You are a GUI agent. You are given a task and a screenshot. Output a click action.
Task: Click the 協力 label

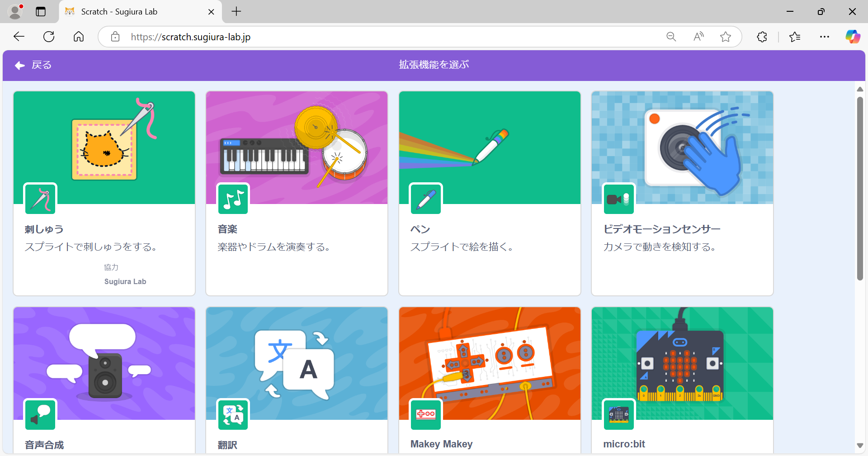(111, 267)
